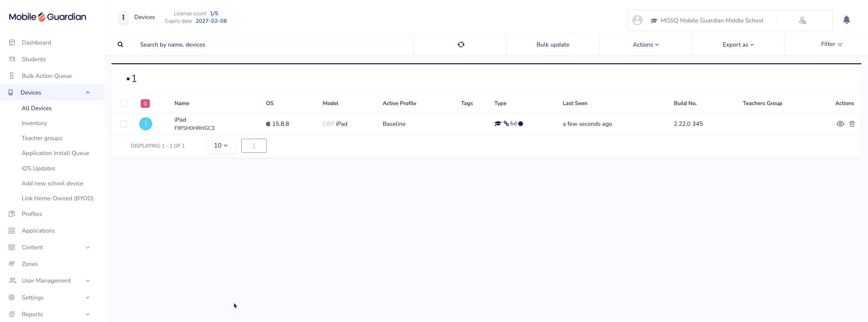The width and height of the screenshot is (868, 322).
Task: Open the Filter panel
Action: (x=832, y=44)
